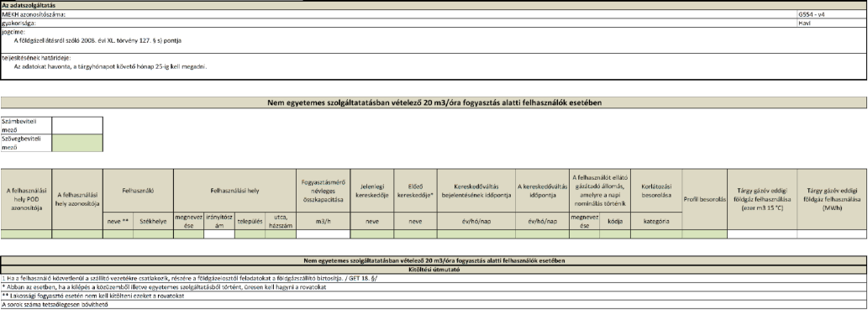Viewport: 868px width, 310px height.
Task: Select the input cell under 'Profil besorolás'
Action: pyautogui.click(x=704, y=234)
